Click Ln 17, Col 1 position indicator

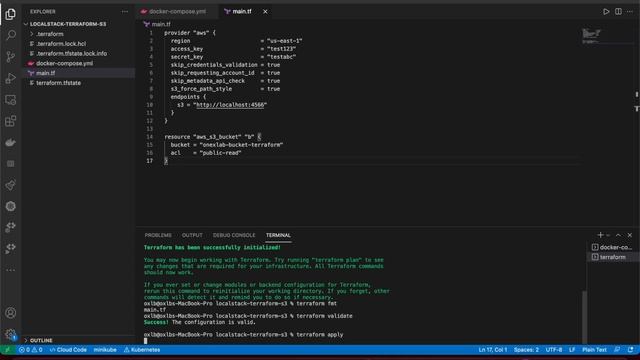point(493,350)
